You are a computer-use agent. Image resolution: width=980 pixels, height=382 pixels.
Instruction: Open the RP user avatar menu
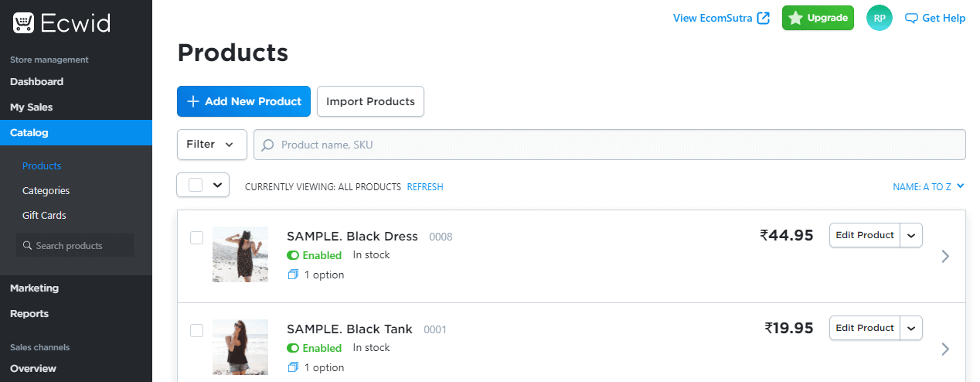880,18
